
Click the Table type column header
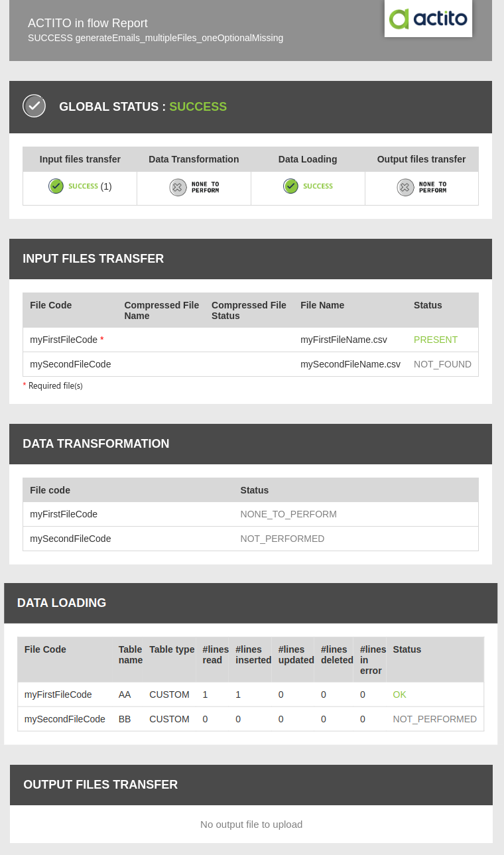172,649
